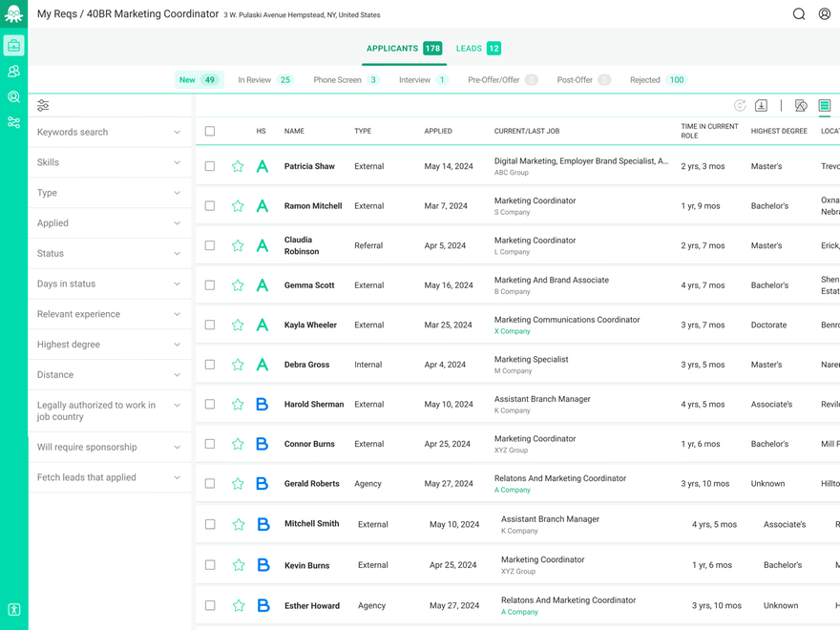Open the global search magnifier at top right
Screen dimensions: 840x630
click(799, 14)
